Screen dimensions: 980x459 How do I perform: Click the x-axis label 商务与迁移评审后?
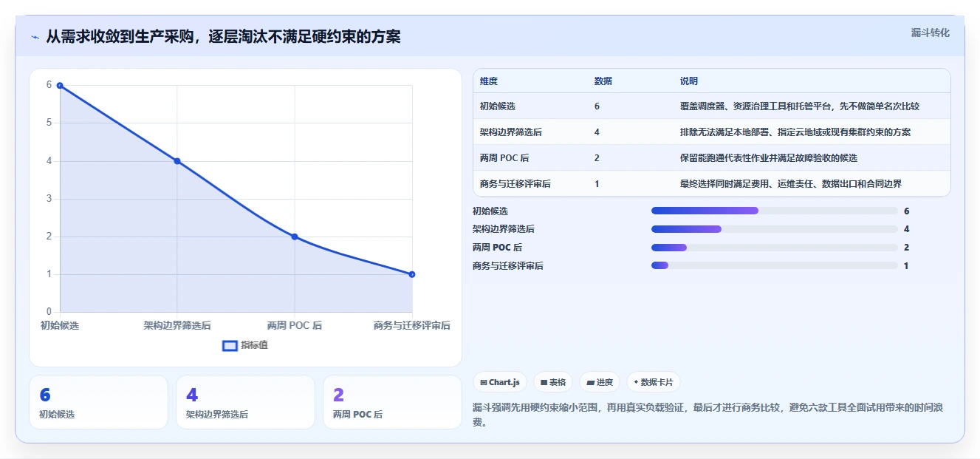click(412, 325)
